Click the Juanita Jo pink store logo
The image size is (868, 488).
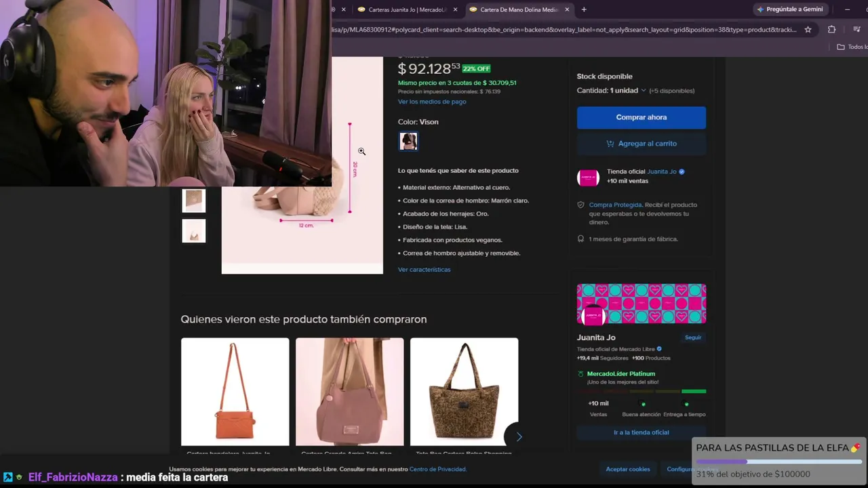588,178
